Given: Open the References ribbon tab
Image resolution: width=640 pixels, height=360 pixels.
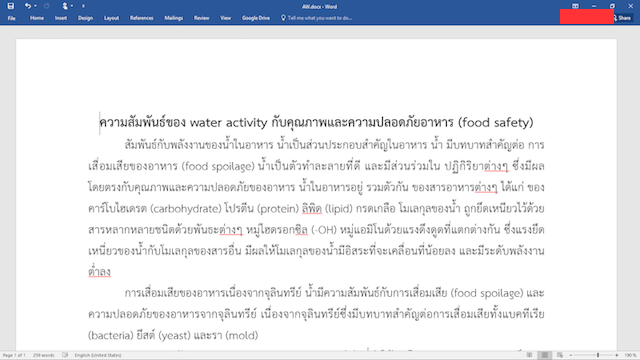Looking at the screenshot, I should click(142, 18).
